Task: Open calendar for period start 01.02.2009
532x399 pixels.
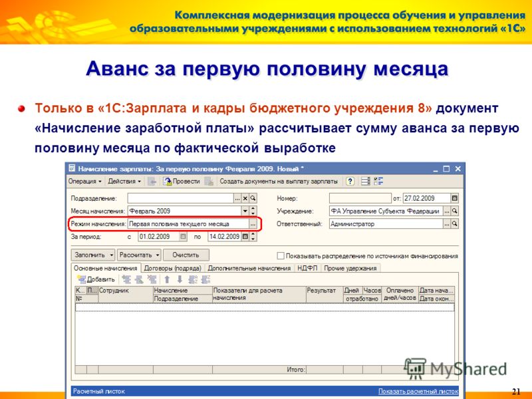Action: tap(184, 237)
